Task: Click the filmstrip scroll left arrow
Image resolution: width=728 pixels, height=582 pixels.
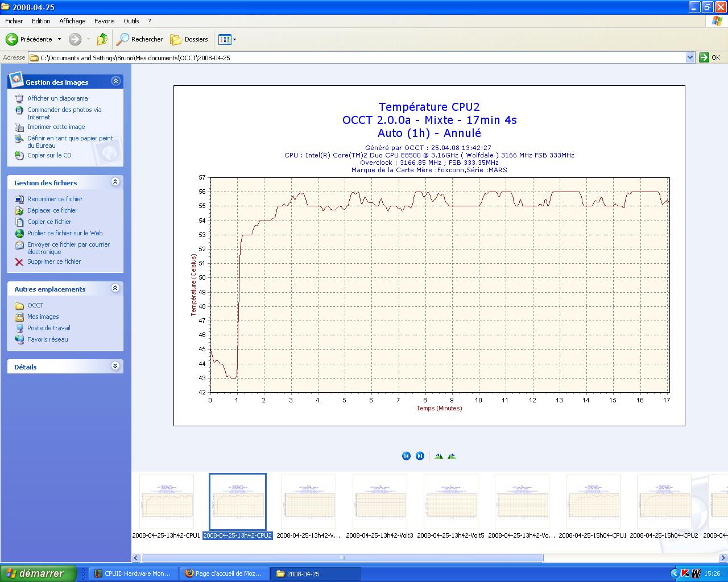Action: [x=136, y=558]
